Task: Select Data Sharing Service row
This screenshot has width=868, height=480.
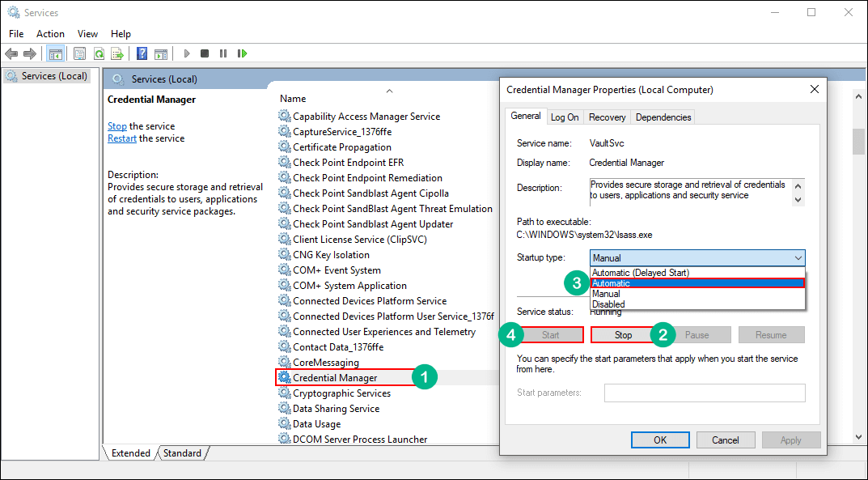Action: point(336,409)
